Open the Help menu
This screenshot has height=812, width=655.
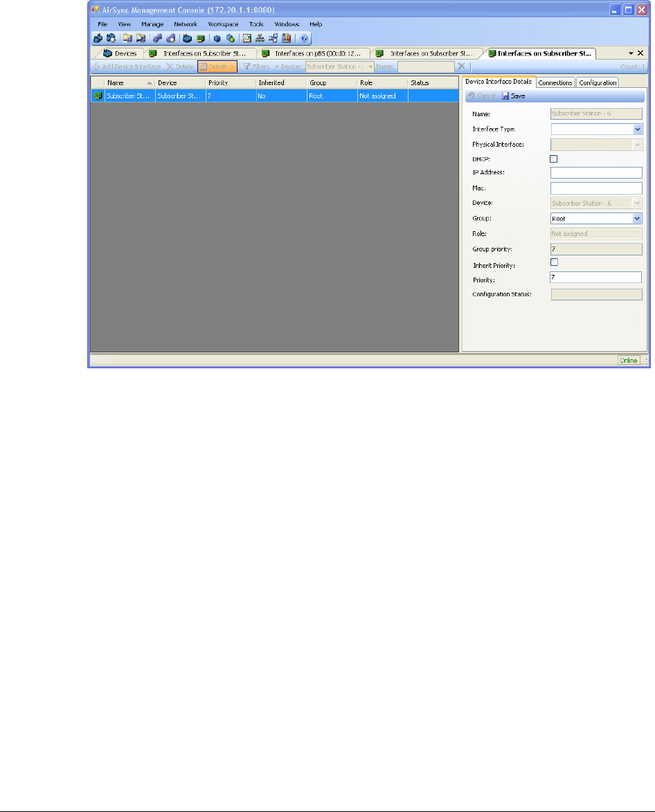(x=316, y=24)
